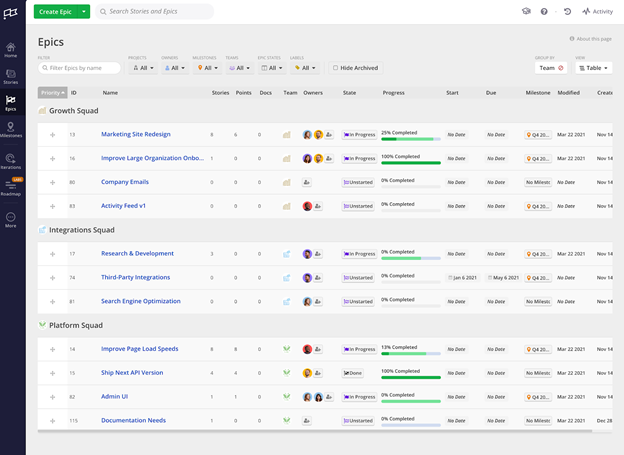Expand the Projects filter dropdown
Screen dimensions: 624x455
[x=143, y=68]
